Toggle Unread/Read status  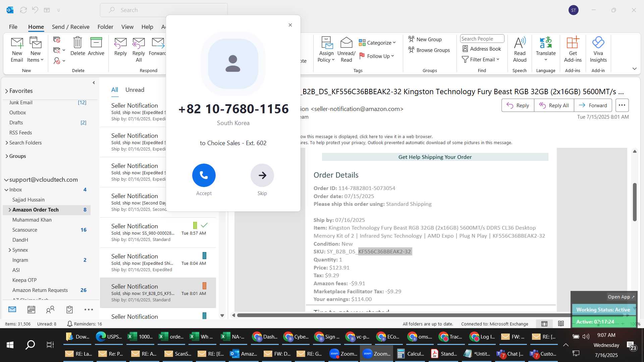(x=346, y=50)
